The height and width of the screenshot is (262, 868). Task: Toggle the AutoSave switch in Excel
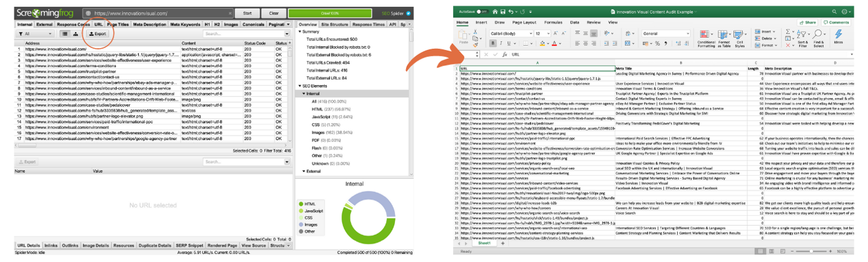[x=482, y=11]
